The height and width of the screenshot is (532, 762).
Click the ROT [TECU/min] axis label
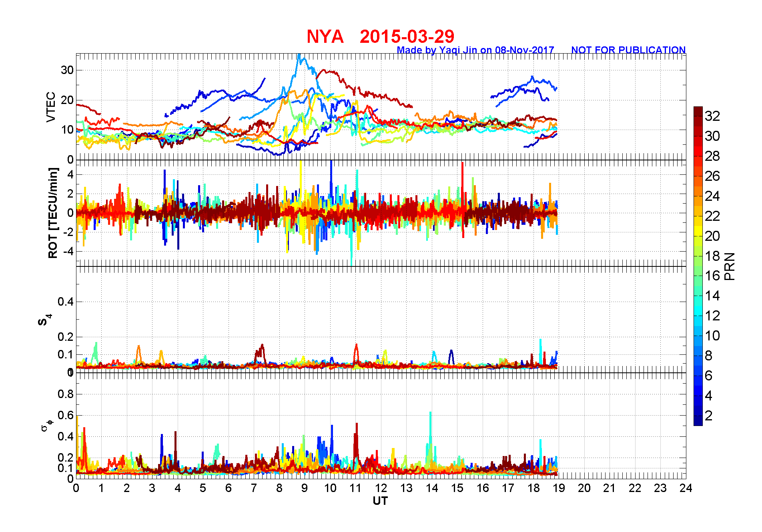(x=53, y=213)
